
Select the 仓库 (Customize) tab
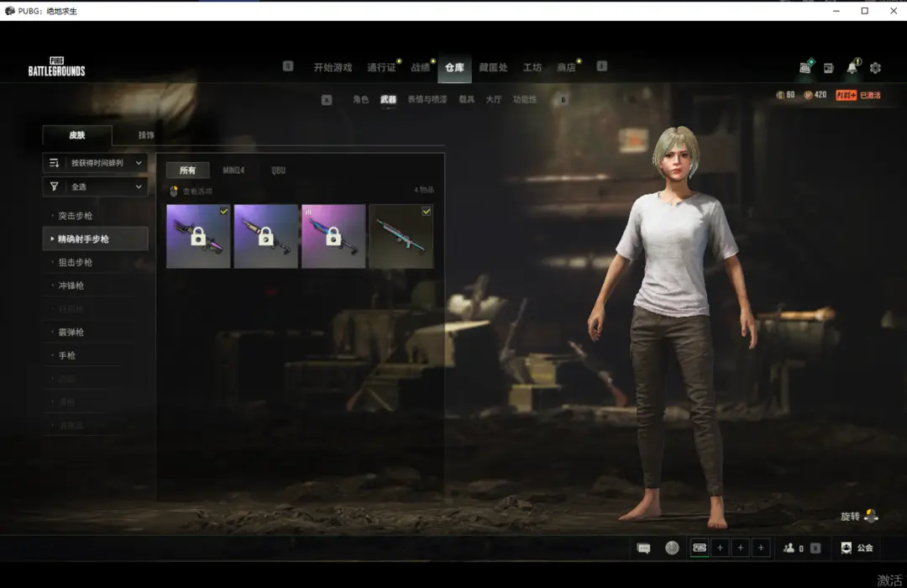point(454,67)
